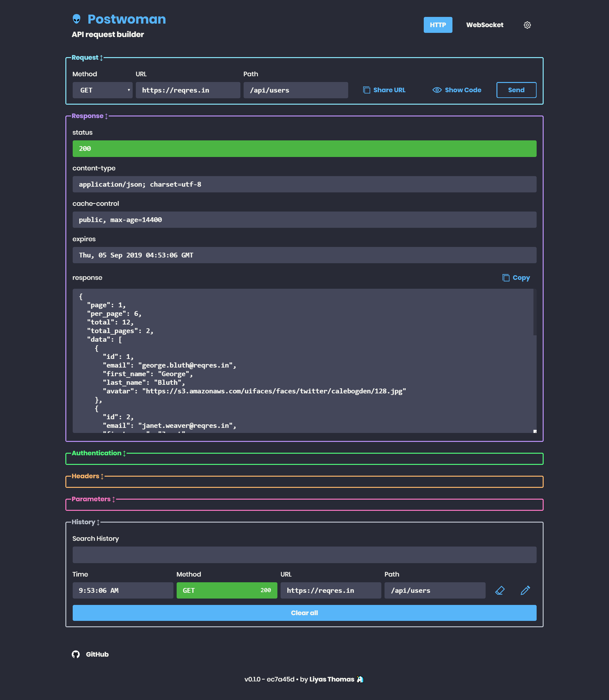609x700 pixels.
Task: Copy the response using the Copy icon
Action: [x=506, y=278]
